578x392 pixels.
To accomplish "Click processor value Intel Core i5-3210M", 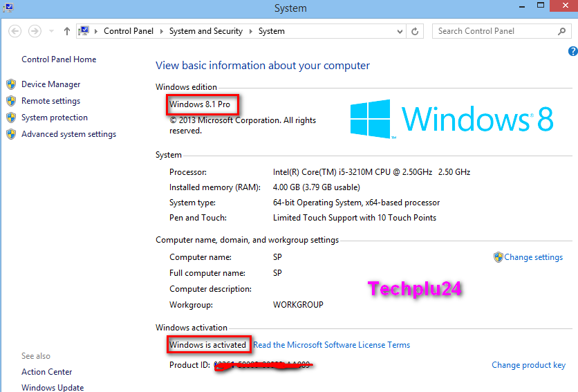I will (371, 172).
